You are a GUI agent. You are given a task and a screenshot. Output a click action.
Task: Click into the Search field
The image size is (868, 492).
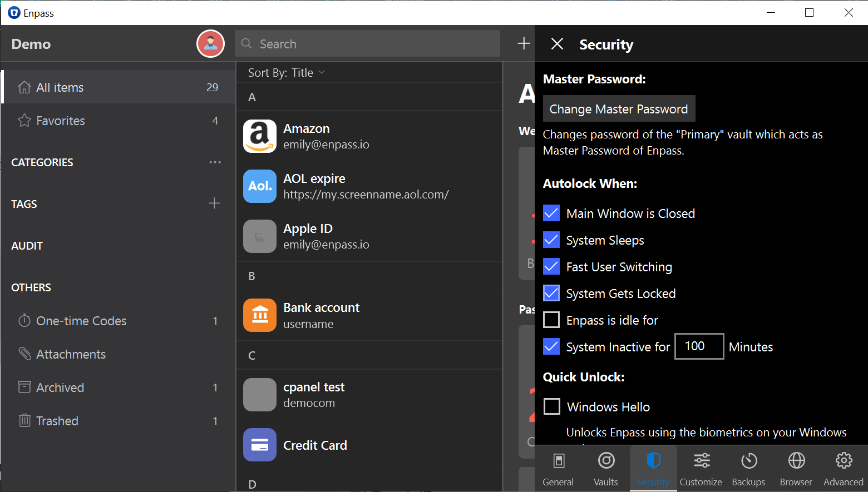(367, 43)
